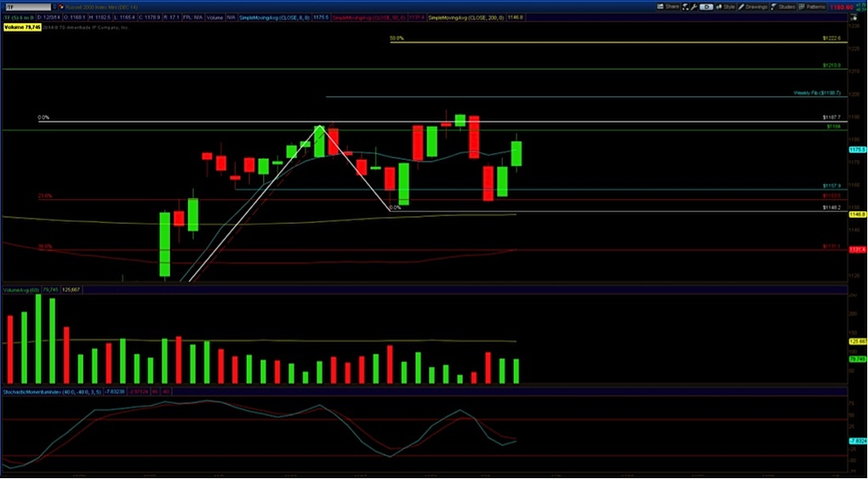Click the small settings icon above price axis
The width and height of the screenshot is (868, 479).
(855, 18)
